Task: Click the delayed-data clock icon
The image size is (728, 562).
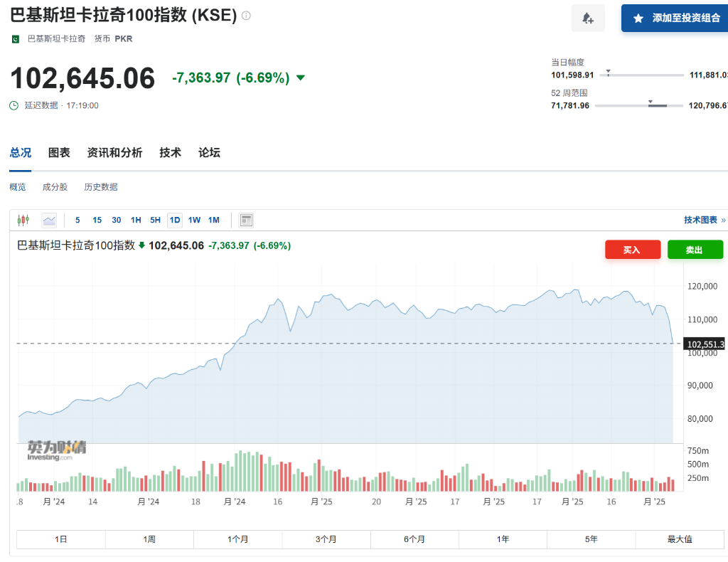Action: point(14,105)
